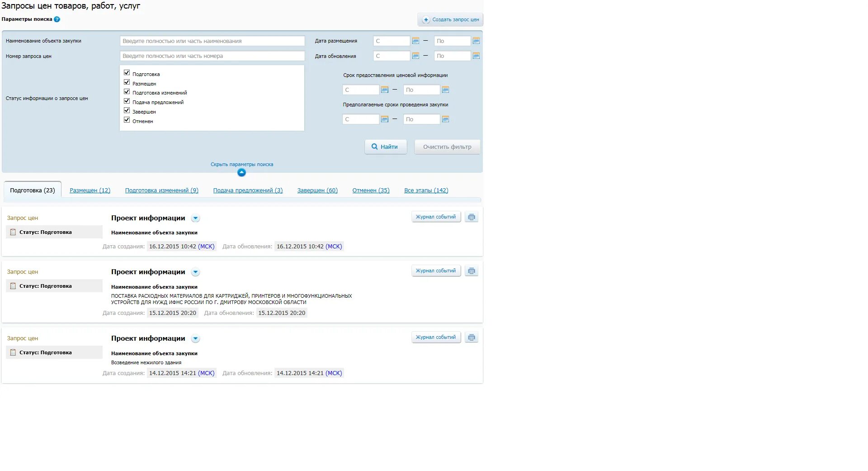Select the Подготовка (23) tab
This screenshot has height=471, width=868.
(x=33, y=190)
